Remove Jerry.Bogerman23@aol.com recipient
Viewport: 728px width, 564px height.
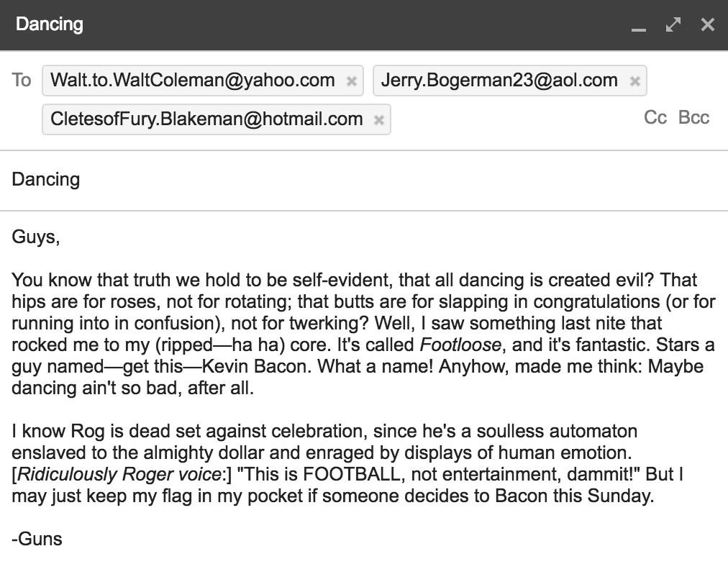634,81
